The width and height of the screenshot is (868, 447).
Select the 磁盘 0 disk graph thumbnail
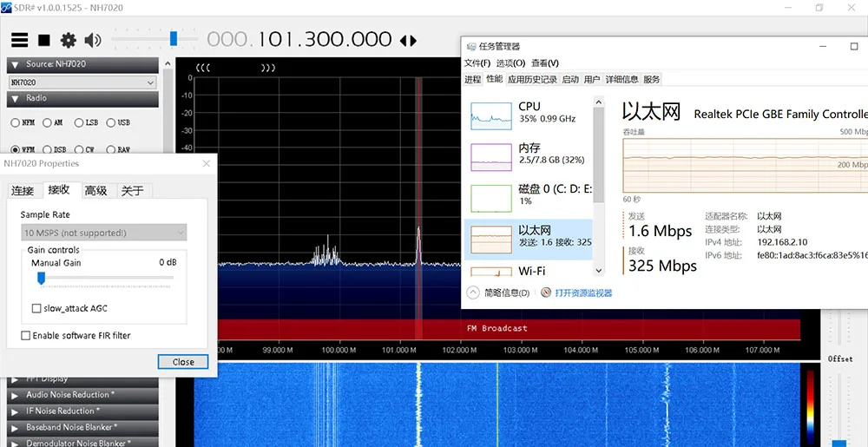click(x=491, y=199)
